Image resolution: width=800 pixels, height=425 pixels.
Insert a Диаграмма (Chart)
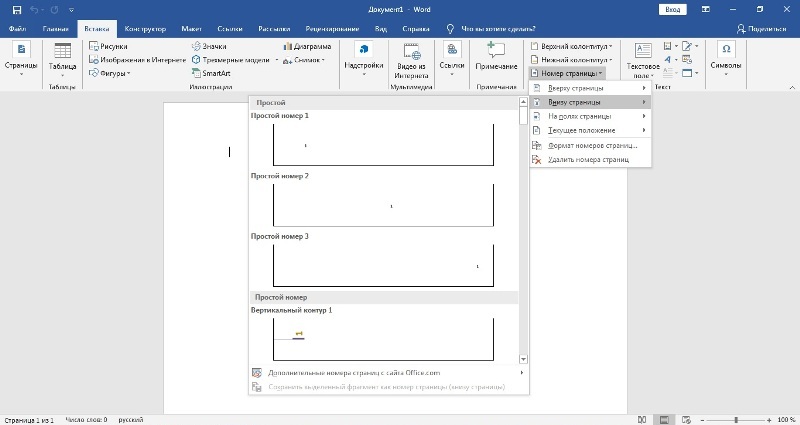(x=307, y=46)
